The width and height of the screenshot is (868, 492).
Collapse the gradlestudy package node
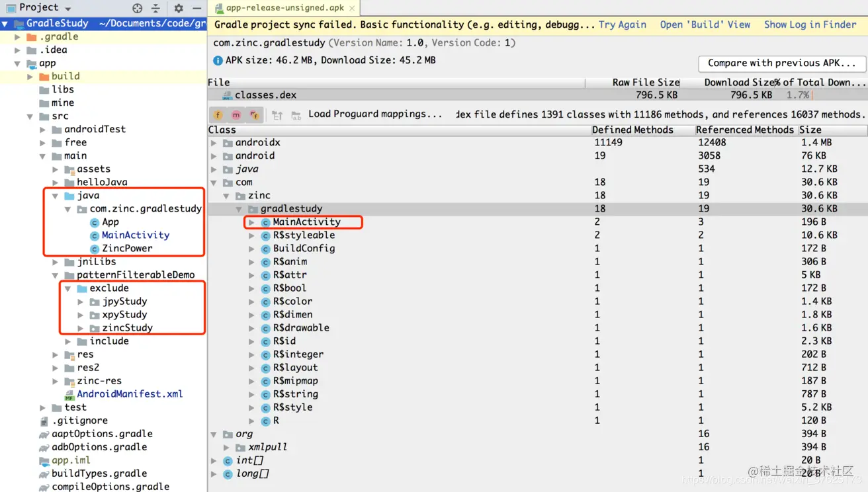[239, 209]
